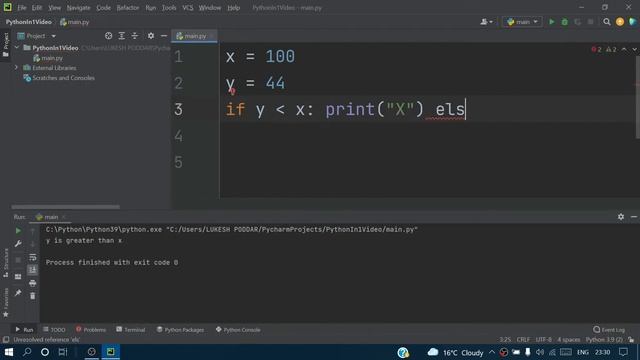This screenshot has height=360, width=640.
Task: Open the Terminal tool window
Action: pyautogui.click(x=131, y=329)
